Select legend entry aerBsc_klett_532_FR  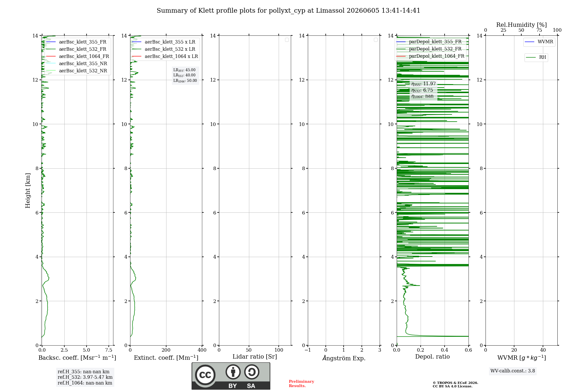[83, 49]
